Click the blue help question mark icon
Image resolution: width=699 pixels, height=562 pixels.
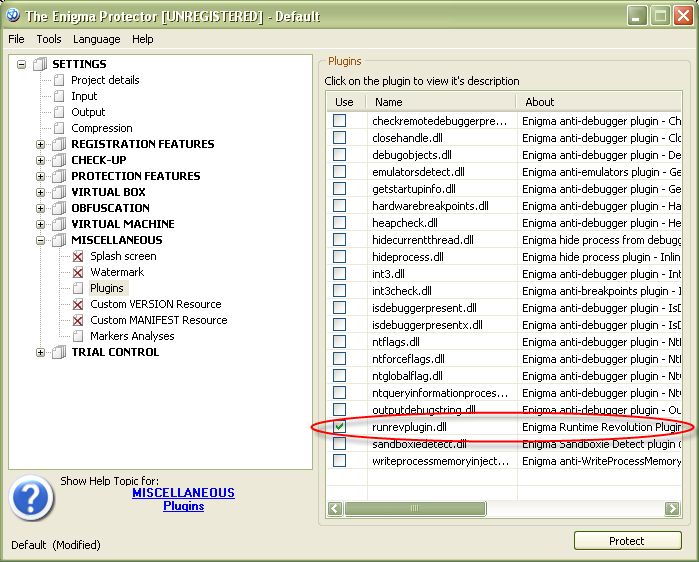pyautogui.click(x=31, y=497)
